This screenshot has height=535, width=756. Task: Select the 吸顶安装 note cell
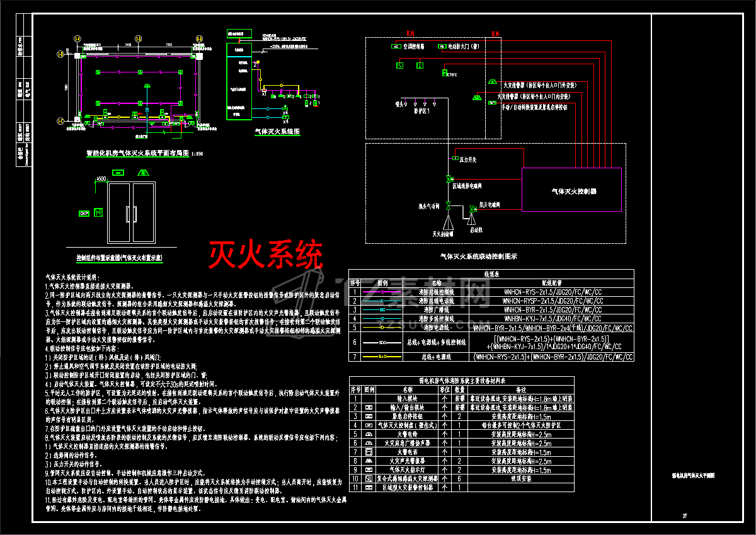[521, 479]
